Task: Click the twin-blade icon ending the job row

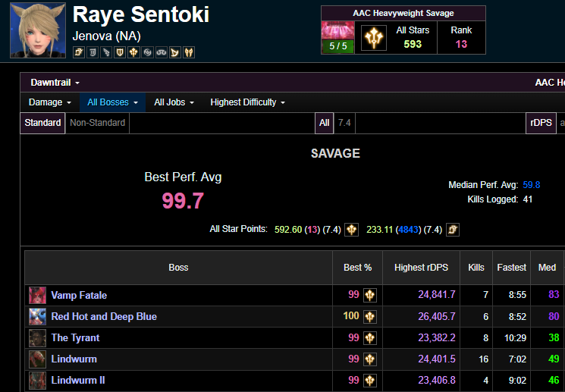Action: pos(189,52)
